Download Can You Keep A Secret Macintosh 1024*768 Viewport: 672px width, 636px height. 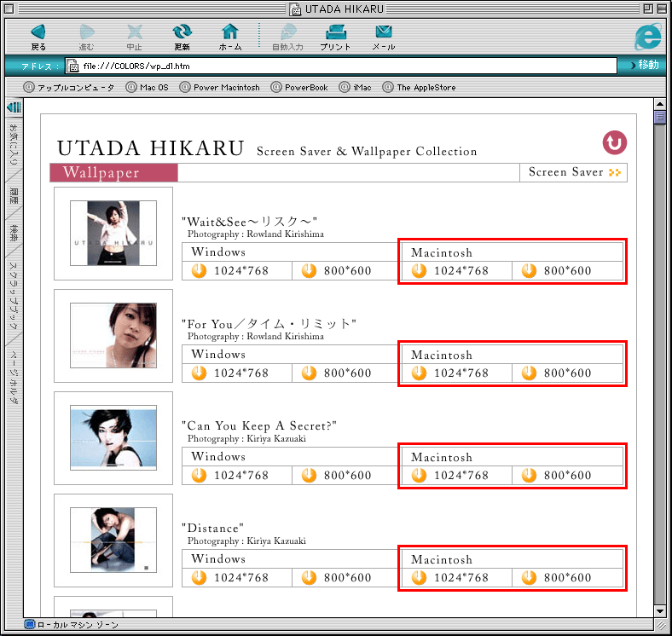click(457, 475)
